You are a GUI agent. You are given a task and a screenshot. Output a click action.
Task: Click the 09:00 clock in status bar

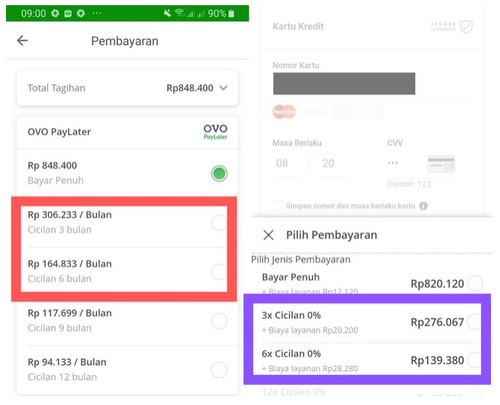point(33,13)
